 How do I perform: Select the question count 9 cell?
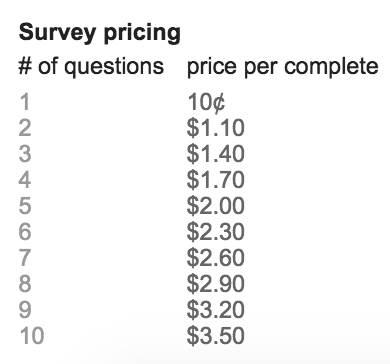point(25,310)
